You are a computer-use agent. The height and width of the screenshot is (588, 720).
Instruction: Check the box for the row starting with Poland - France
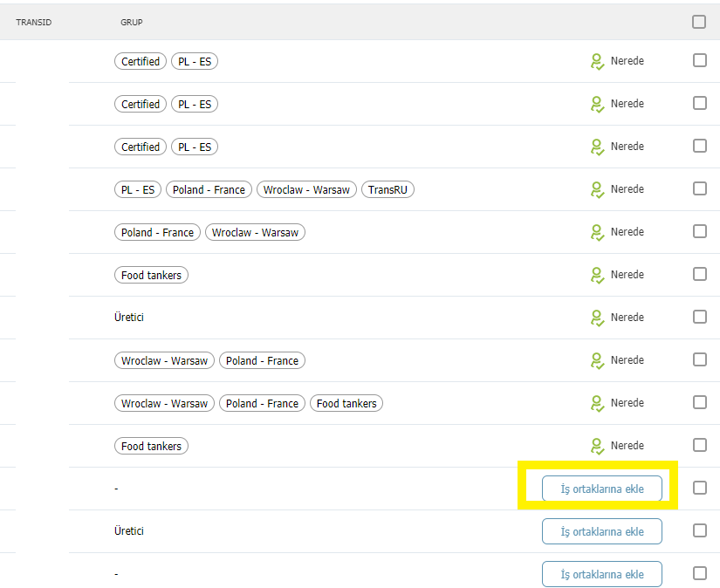699,231
